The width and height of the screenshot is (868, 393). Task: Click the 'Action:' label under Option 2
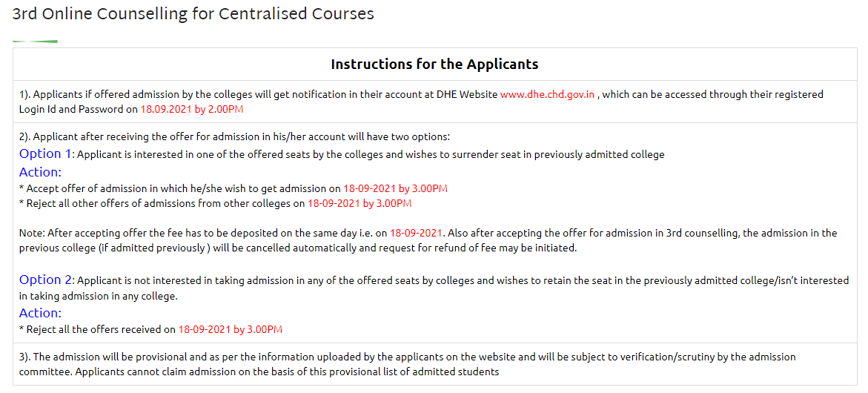point(41,314)
